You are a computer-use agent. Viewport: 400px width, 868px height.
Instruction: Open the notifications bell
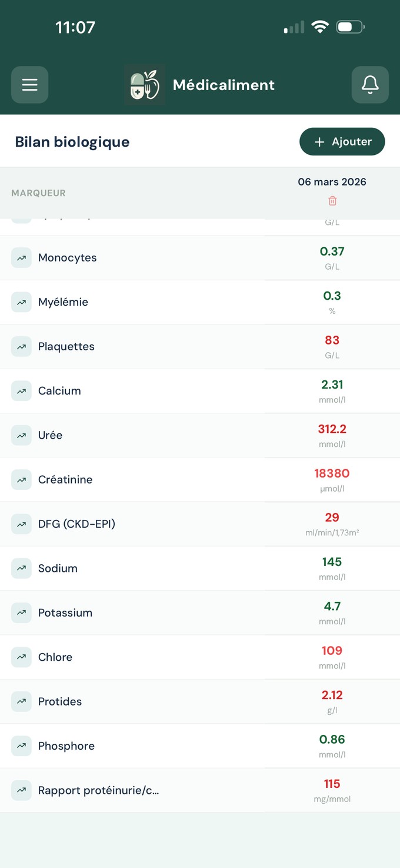point(370,85)
